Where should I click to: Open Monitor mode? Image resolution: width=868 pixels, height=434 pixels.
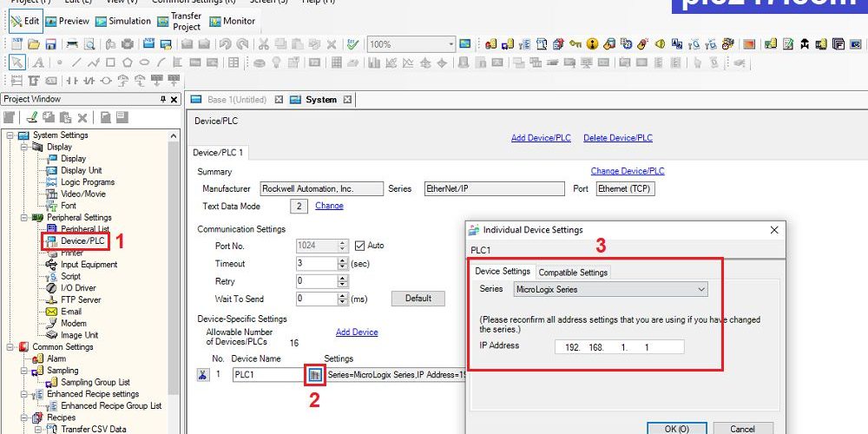(232, 21)
